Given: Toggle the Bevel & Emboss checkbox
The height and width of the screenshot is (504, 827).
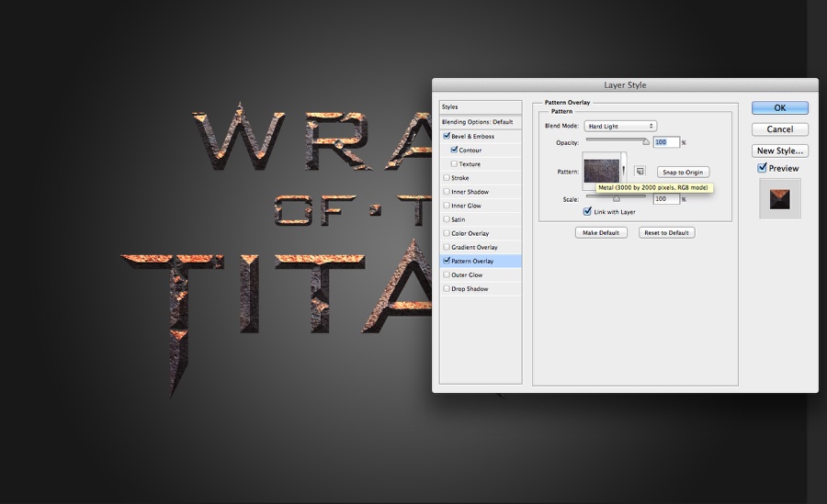Looking at the screenshot, I should coord(447,136).
